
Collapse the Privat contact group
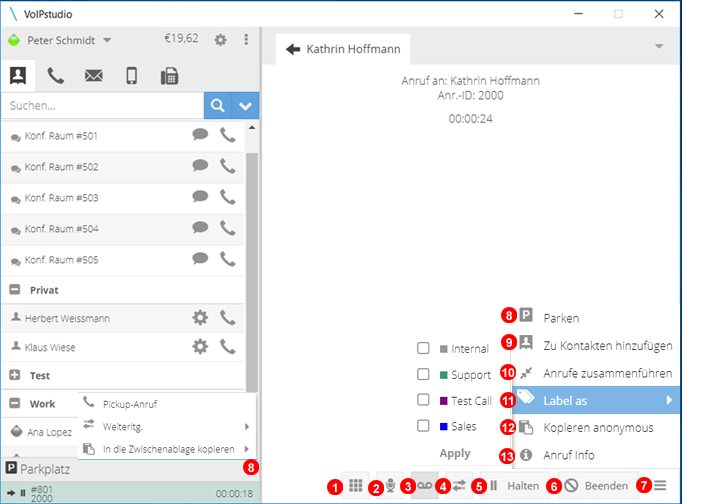pos(15,290)
